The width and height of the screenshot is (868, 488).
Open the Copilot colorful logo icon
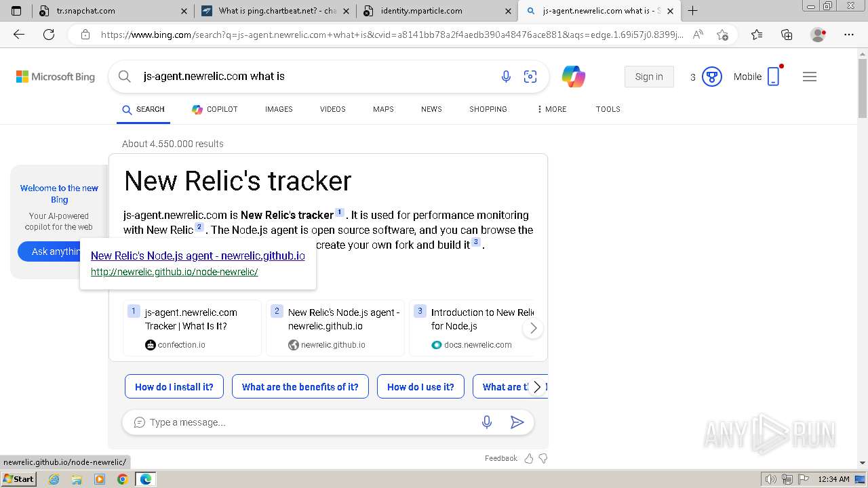tap(574, 77)
